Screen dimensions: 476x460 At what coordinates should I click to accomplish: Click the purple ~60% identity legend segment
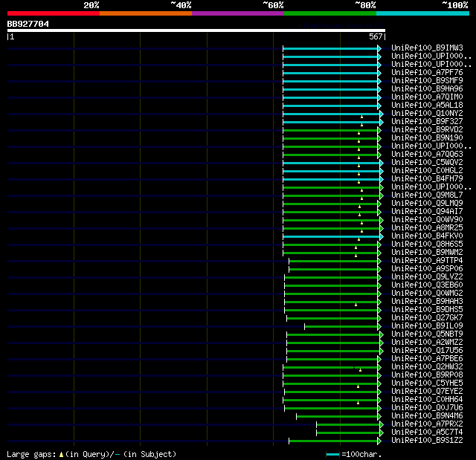click(237, 13)
